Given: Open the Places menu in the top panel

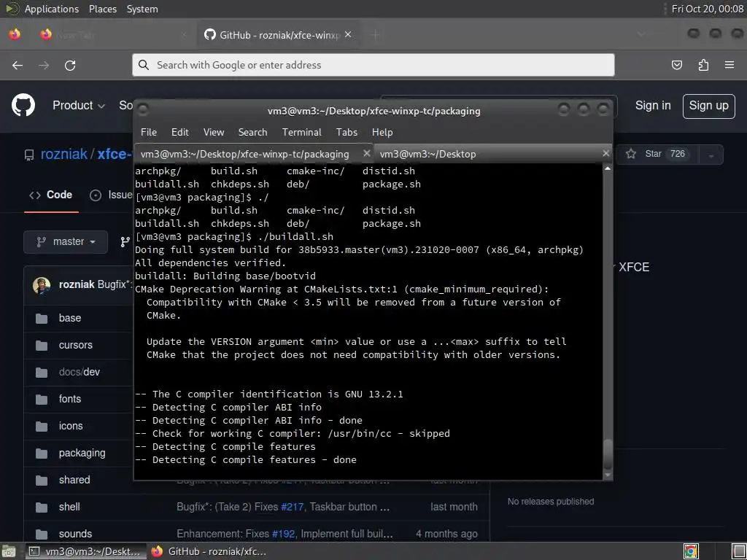Looking at the screenshot, I should pyautogui.click(x=103, y=9).
